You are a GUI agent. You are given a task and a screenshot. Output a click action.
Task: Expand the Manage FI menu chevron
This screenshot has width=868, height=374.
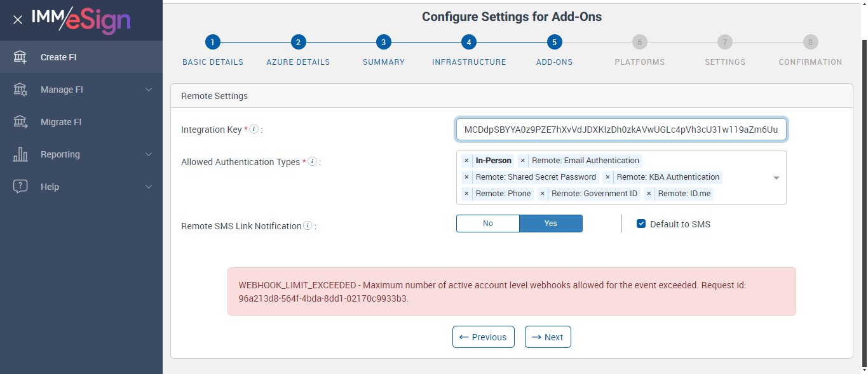coord(149,90)
